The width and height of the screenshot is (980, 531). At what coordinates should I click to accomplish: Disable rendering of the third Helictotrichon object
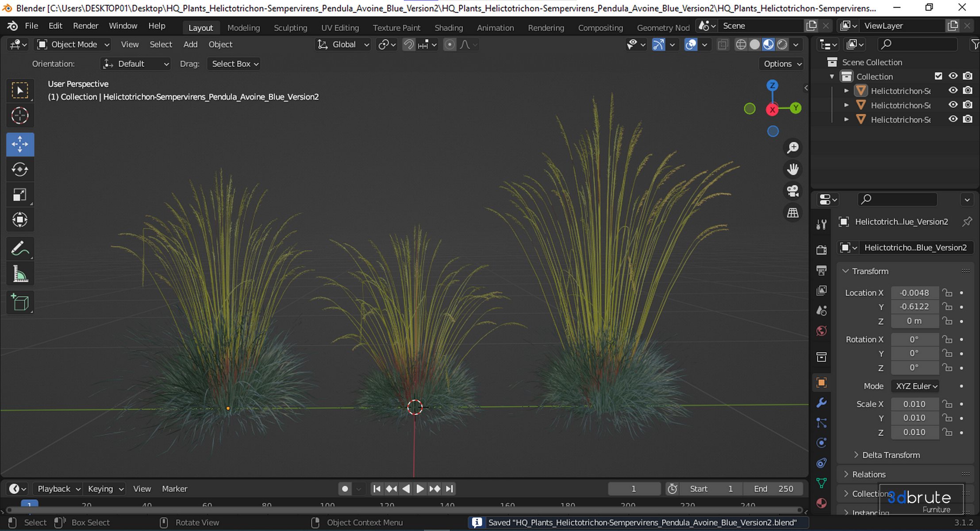(968, 119)
